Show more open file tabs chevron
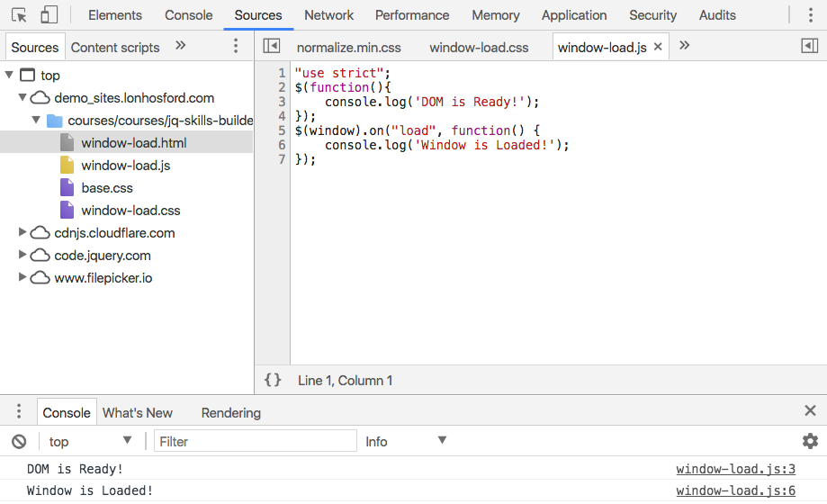 pyautogui.click(x=684, y=45)
